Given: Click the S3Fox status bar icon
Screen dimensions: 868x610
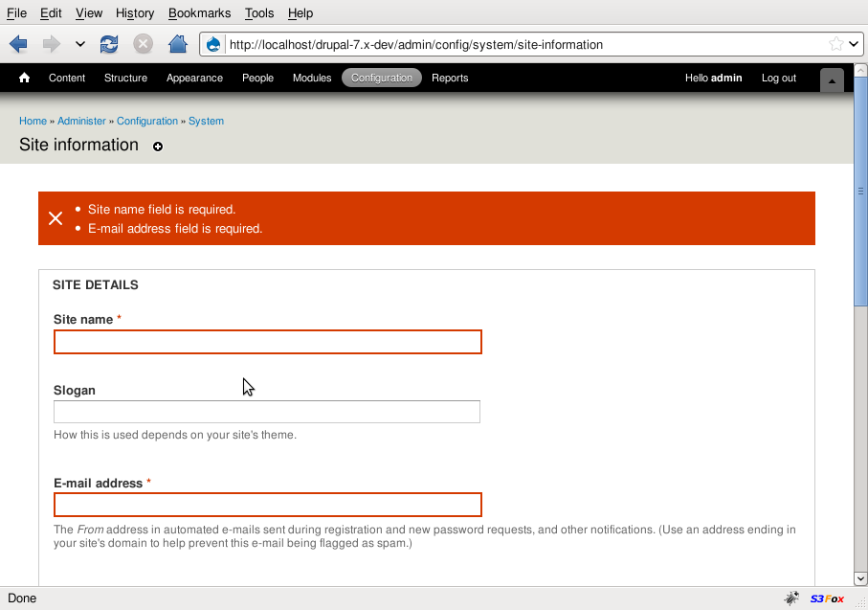Looking at the screenshot, I should [827, 599].
